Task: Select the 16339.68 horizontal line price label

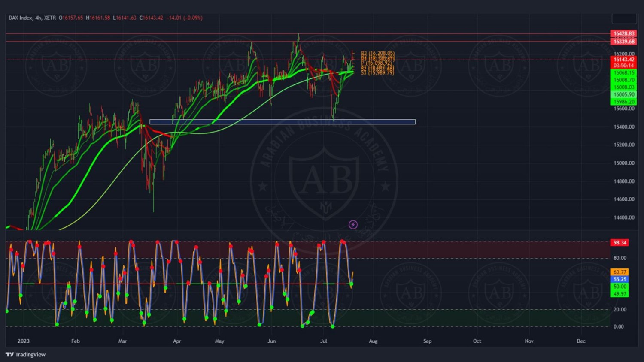Action: tap(623, 42)
